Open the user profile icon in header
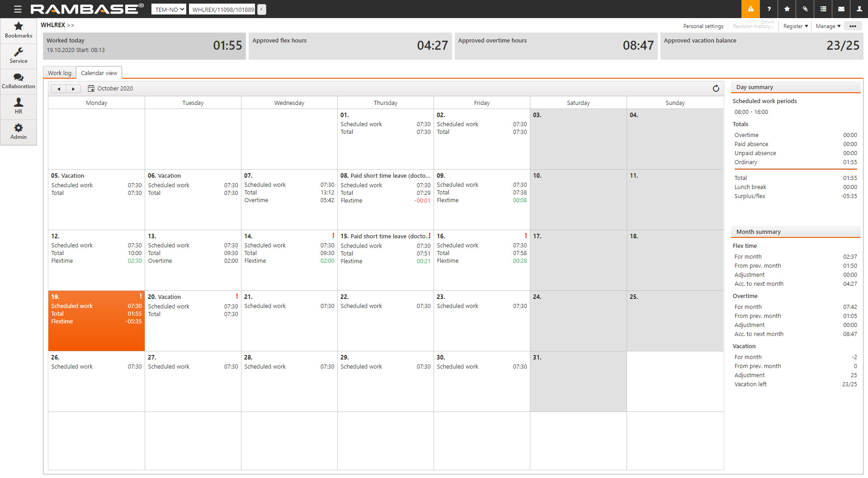 pyautogui.click(x=859, y=9)
